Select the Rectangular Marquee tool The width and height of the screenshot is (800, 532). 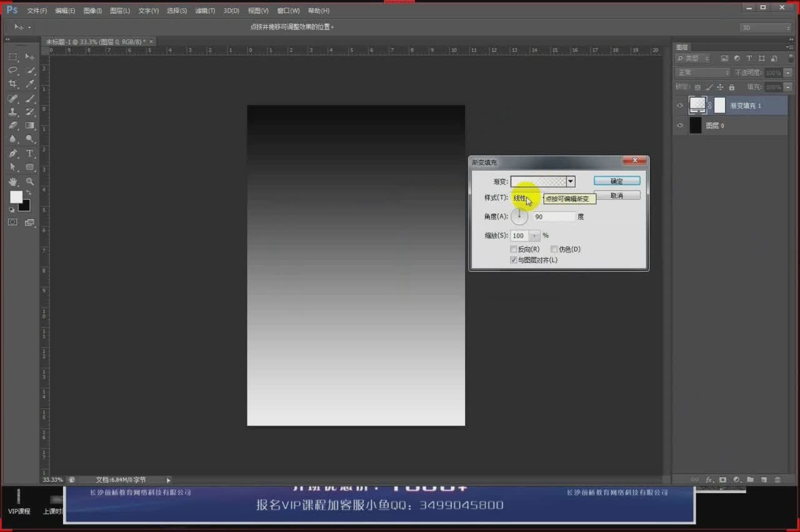coord(12,56)
